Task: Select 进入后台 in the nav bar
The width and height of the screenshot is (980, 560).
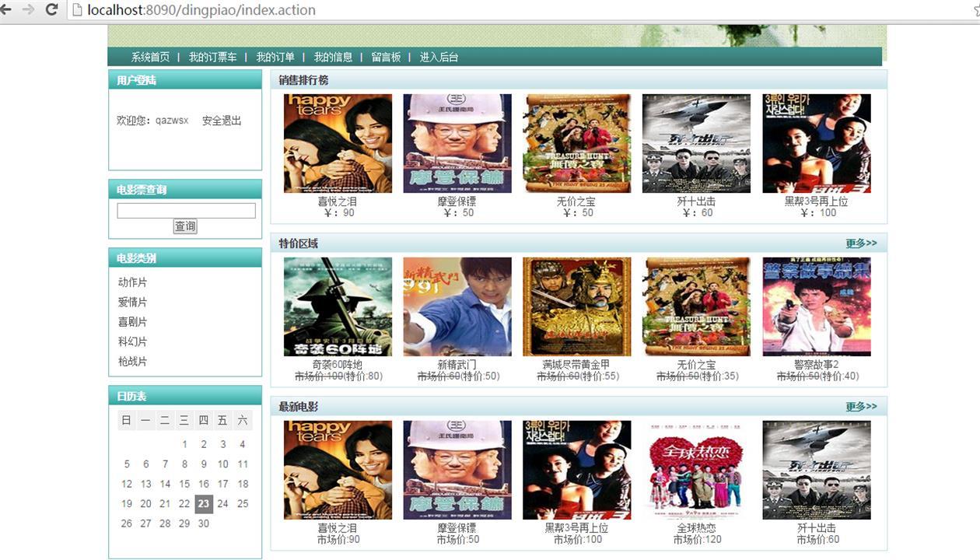Action: click(439, 57)
